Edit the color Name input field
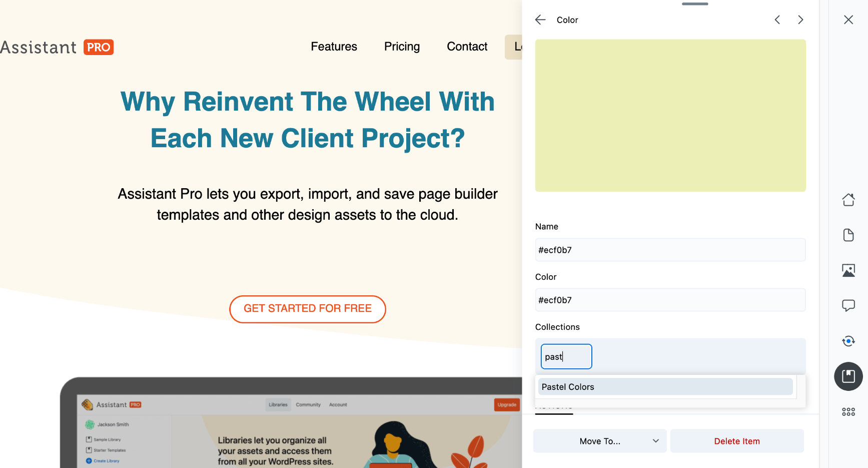868x468 pixels. [x=670, y=250]
